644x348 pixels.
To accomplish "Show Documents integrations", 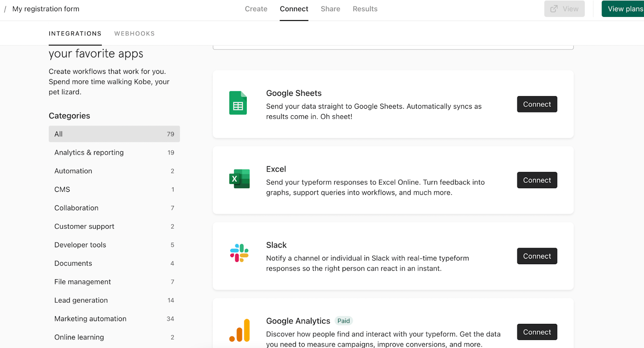I will [x=114, y=263].
